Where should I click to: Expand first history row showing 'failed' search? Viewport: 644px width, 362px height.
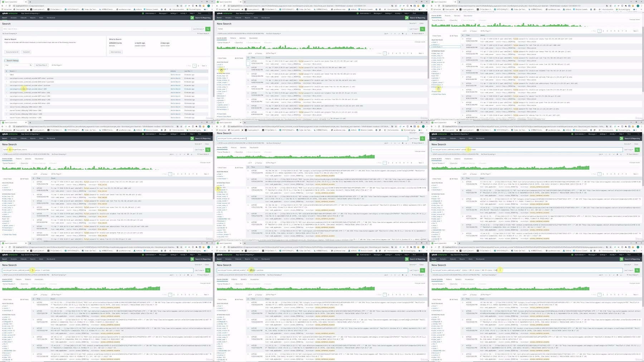[x=6, y=74]
